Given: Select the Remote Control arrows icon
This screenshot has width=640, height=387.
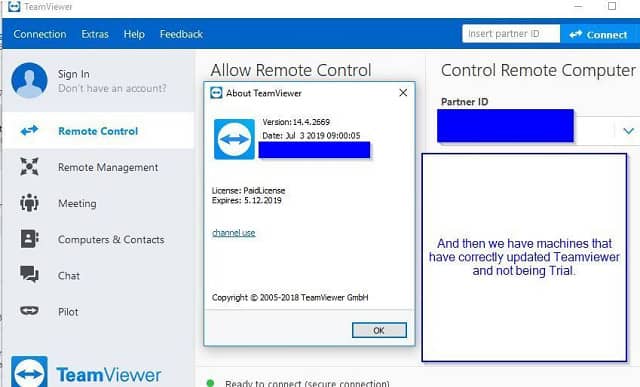Looking at the screenshot, I should pos(29,131).
